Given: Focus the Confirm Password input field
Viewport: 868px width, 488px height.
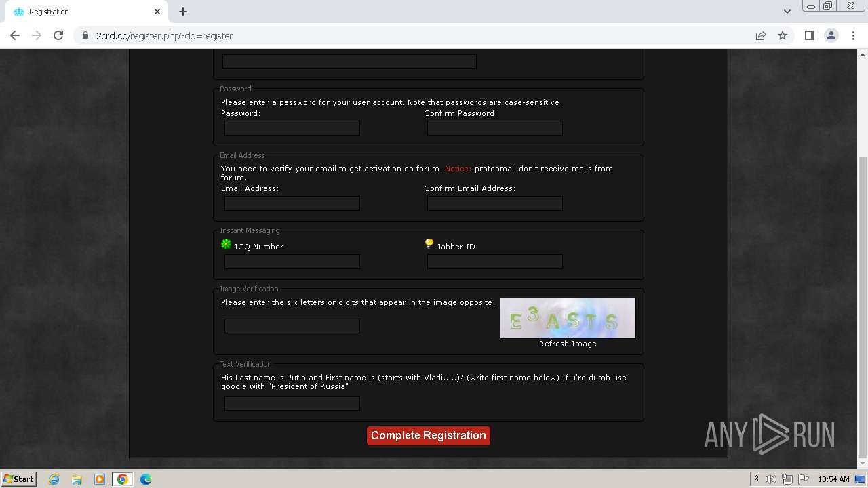Looking at the screenshot, I should tap(495, 128).
